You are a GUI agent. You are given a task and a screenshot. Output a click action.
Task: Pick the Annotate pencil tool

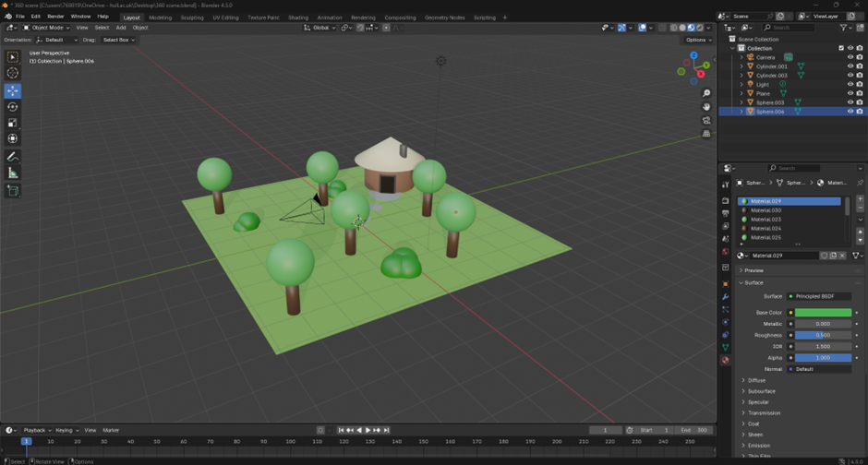point(13,157)
